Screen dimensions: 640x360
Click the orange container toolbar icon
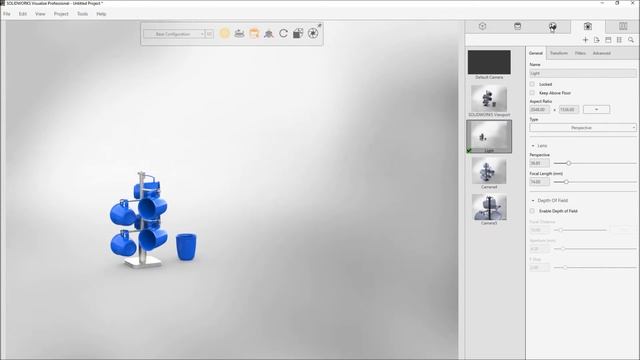coord(254,33)
